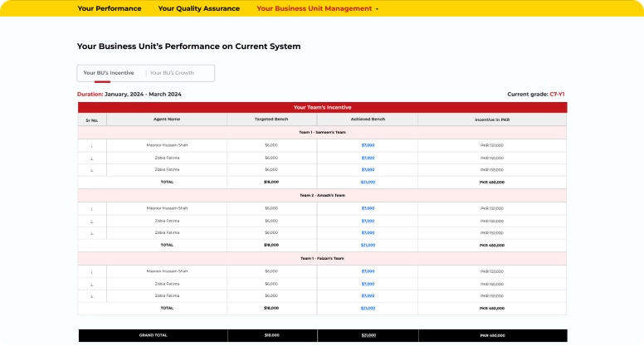This screenshot has height=346, width=644.
Task: Open Masroor's achieved bench in Sameen's Team
Action: click(x=368, y=145)
